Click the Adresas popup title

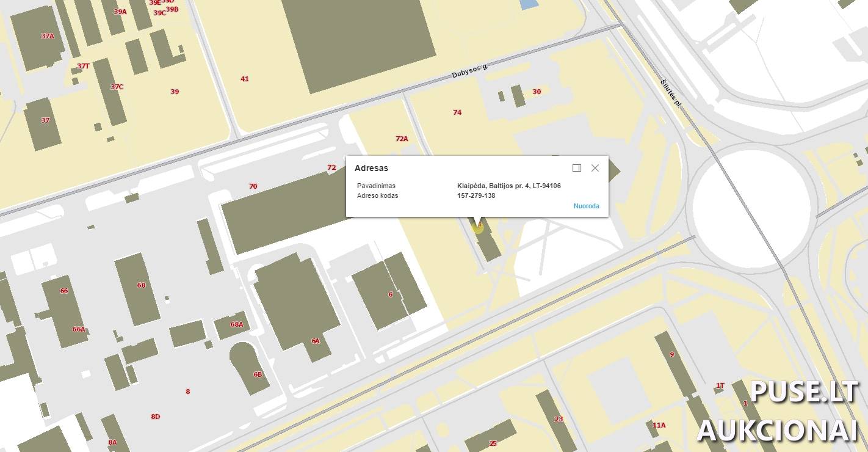pos(371,168)
